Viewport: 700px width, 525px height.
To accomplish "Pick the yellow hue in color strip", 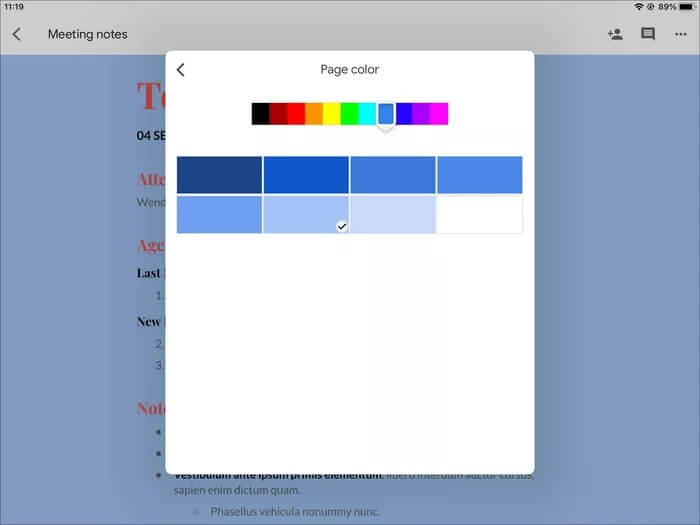I will [332, 114].
